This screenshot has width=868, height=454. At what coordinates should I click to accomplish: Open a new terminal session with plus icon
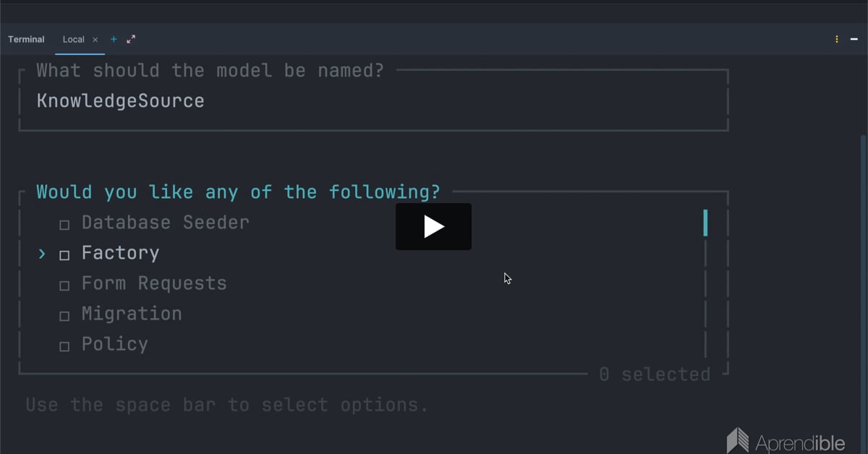pos(114,39)
